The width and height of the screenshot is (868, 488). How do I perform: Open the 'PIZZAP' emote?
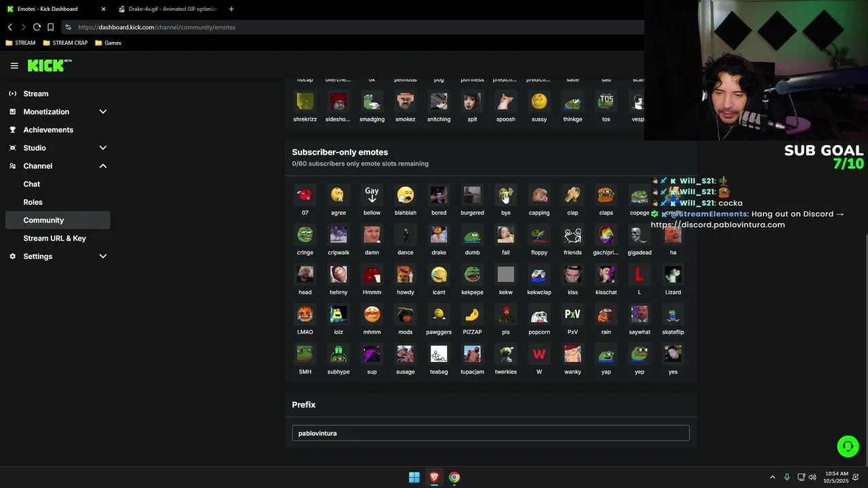[x=472, y=315]
